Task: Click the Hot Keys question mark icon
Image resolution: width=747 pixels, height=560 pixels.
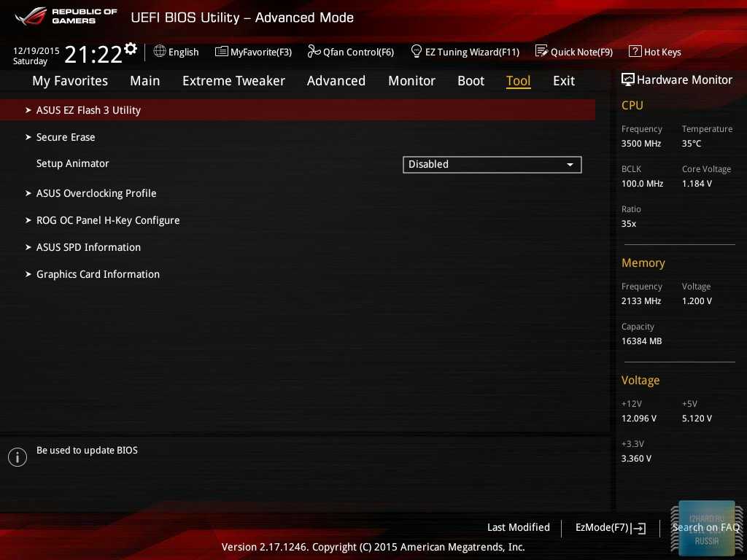Action: [x=635, y=52]
